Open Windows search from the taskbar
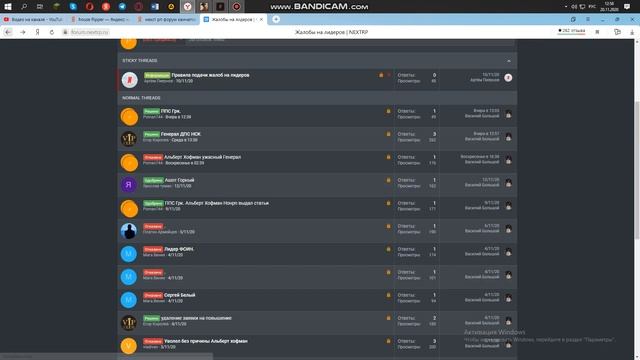 point(24,7)
